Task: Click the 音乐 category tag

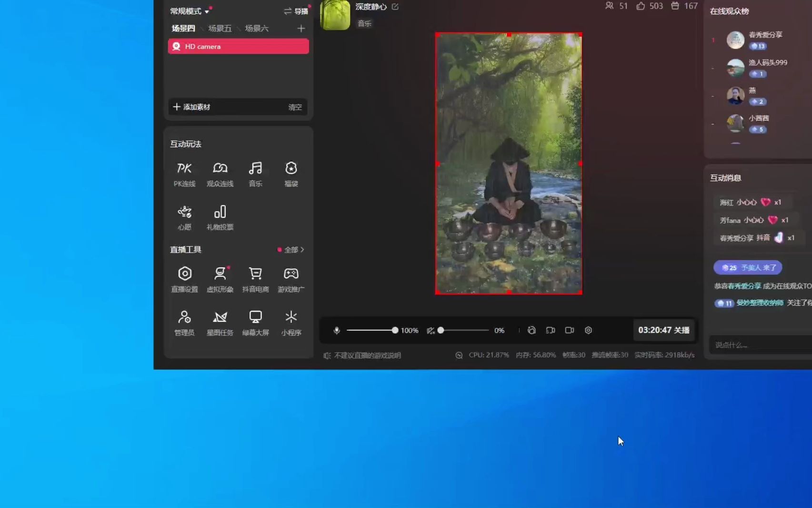Action: pos(364,23)
